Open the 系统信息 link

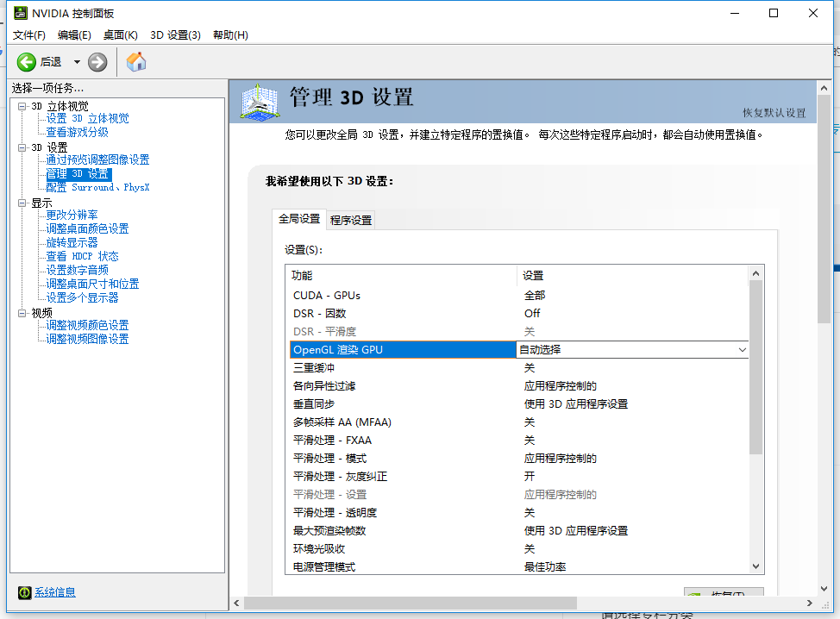(x=55, y=592)
